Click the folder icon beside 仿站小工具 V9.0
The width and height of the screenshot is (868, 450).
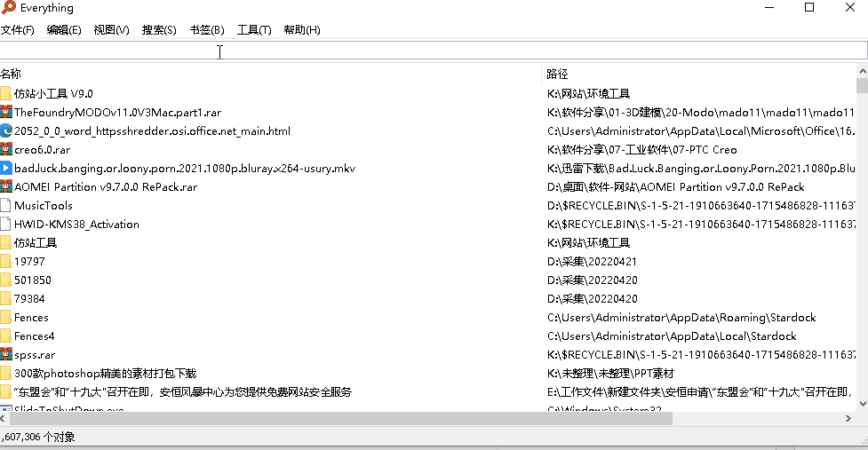[5, 93]
